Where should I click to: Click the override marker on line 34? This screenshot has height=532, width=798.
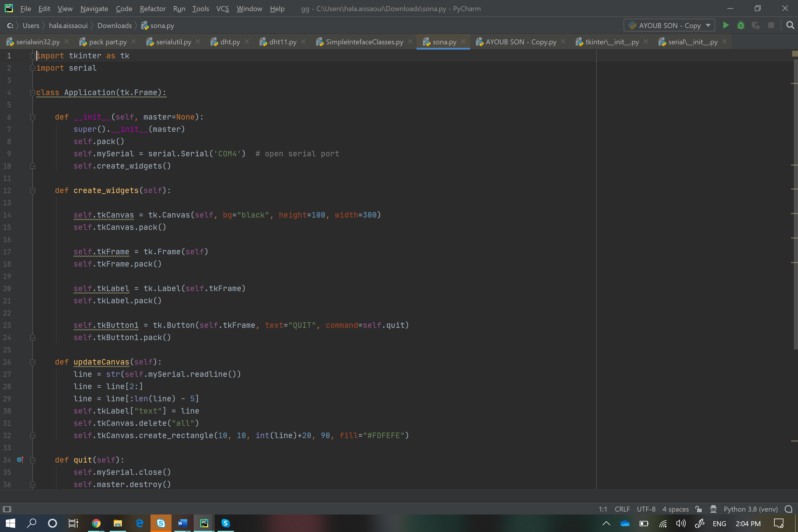(20, 460)
